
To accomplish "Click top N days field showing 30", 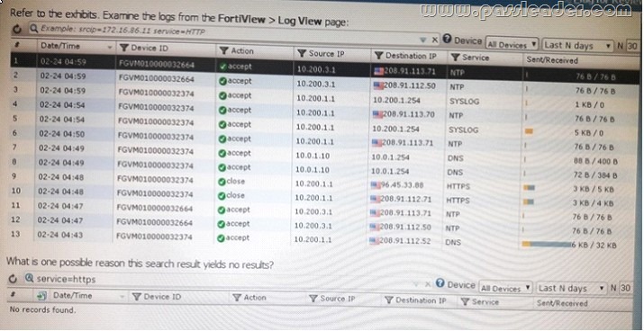I will point(632,46).
